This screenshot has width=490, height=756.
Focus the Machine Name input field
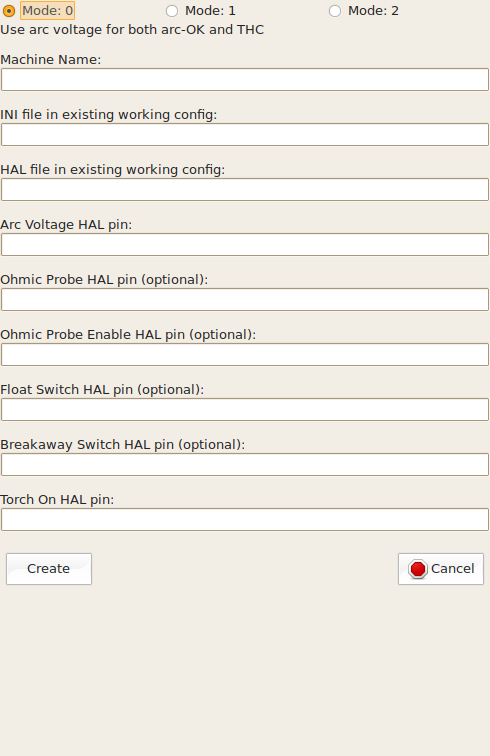point(245,80)
